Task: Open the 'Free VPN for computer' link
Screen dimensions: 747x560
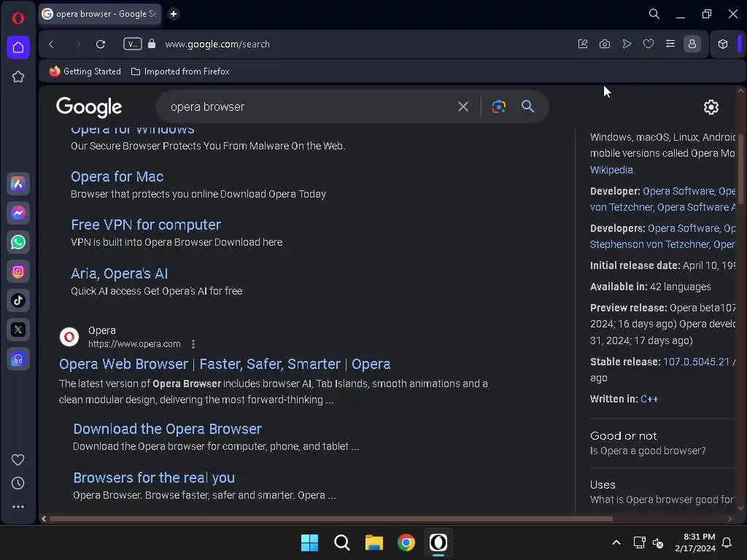Action: [x=146, y=225]
